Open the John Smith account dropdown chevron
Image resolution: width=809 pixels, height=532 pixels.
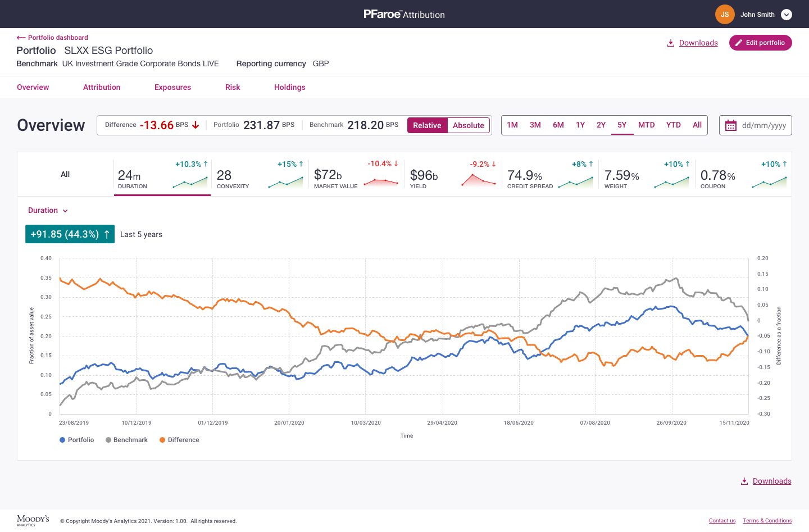[x=787, y=15]
